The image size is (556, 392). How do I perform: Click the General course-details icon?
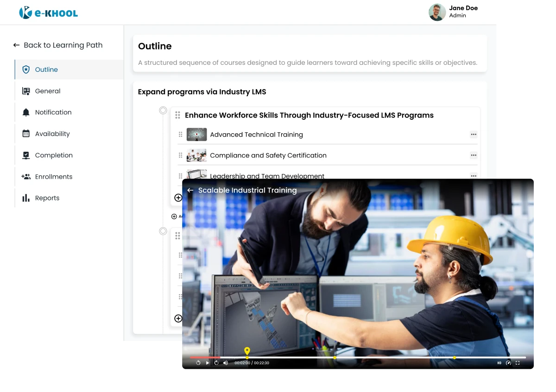(x=25, y=91)
